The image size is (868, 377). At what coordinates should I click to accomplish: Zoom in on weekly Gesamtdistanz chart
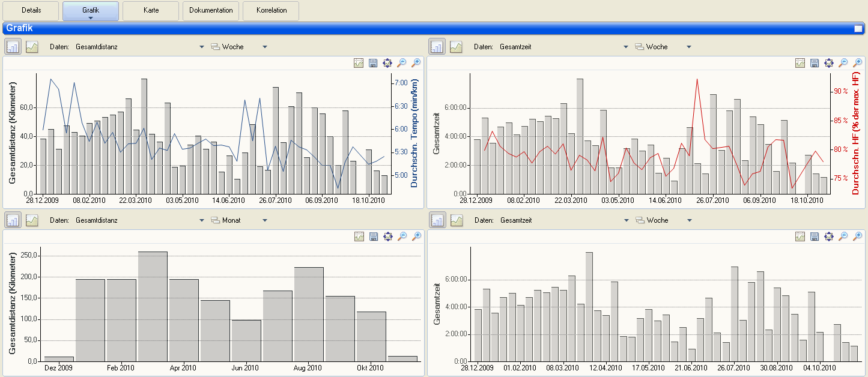click(x=416, y=63)
